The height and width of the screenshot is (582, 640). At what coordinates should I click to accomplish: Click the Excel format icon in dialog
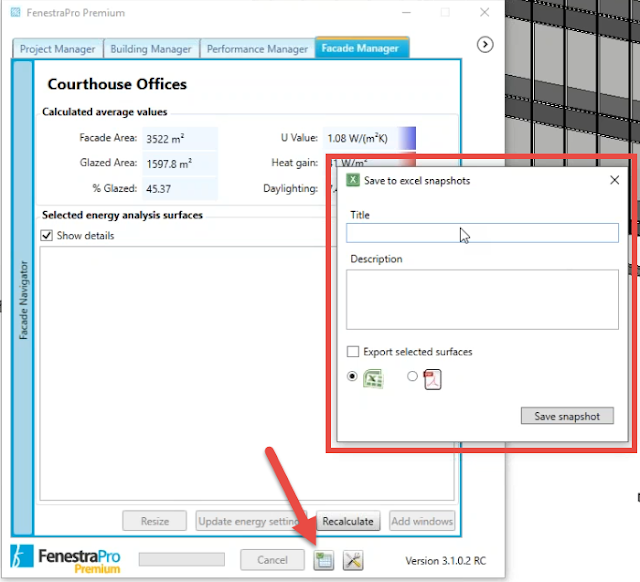[x=373, y=378]
